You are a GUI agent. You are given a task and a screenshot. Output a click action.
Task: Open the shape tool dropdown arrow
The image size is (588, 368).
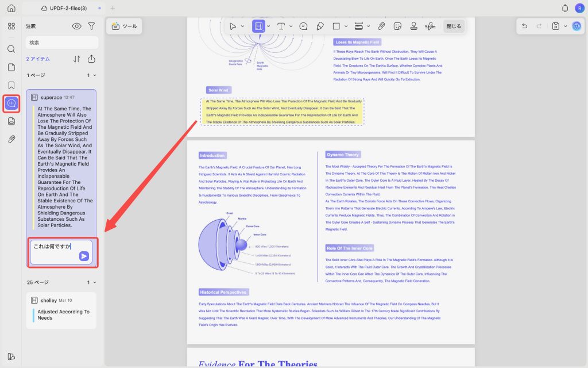pos(346,26)
